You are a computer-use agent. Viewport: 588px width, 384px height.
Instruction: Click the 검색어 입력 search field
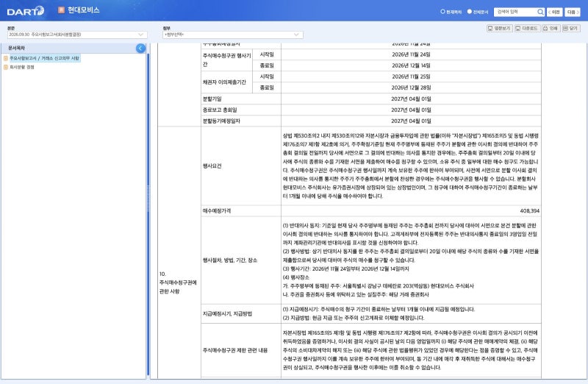tap(516, 12)
